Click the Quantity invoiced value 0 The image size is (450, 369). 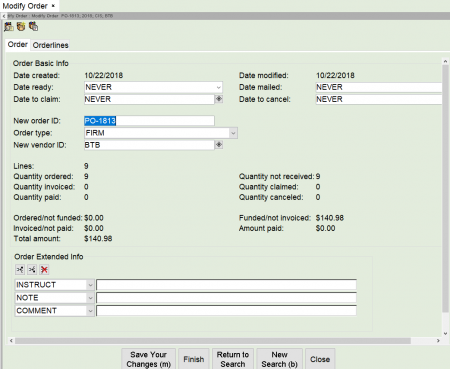pos(86,187)
